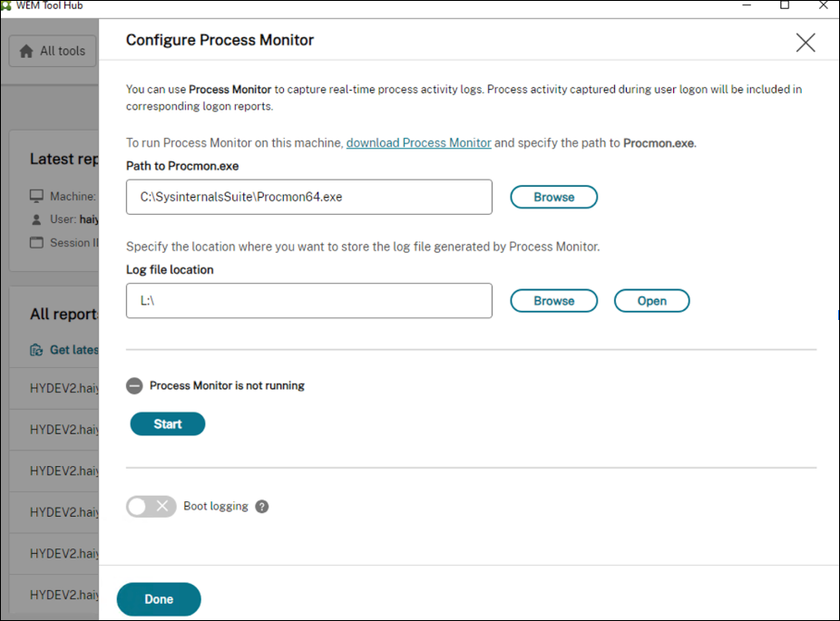Click inside the Log file location field
This screenshot has height=621, width=840.
pos(308,300)
